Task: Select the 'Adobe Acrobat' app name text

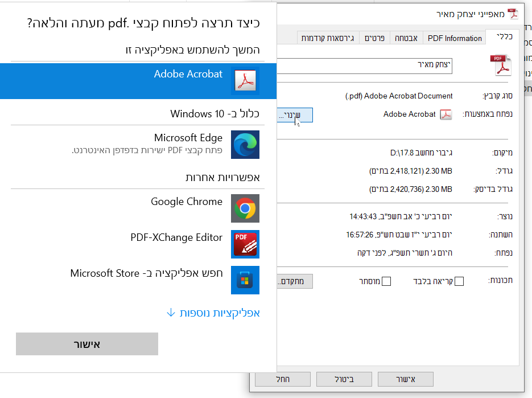Action: [x=188, y=74]
